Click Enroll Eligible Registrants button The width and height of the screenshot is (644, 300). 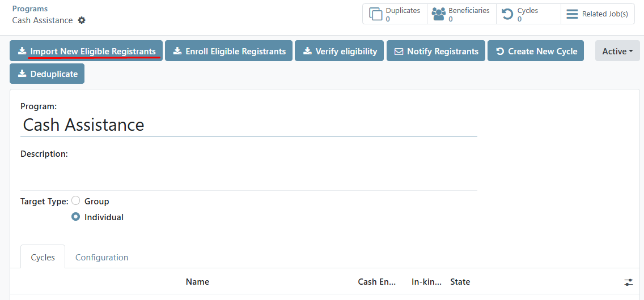pos(228,51)
